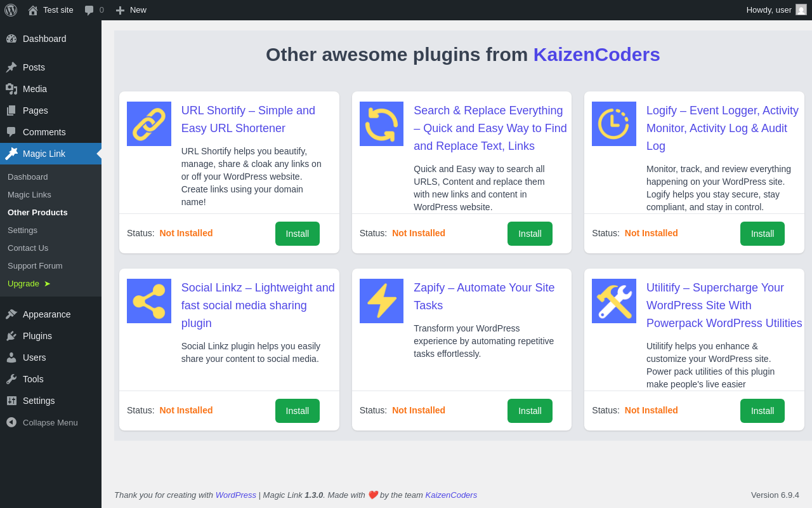Install the URL Shortify plugin

[x=297, y=234]
